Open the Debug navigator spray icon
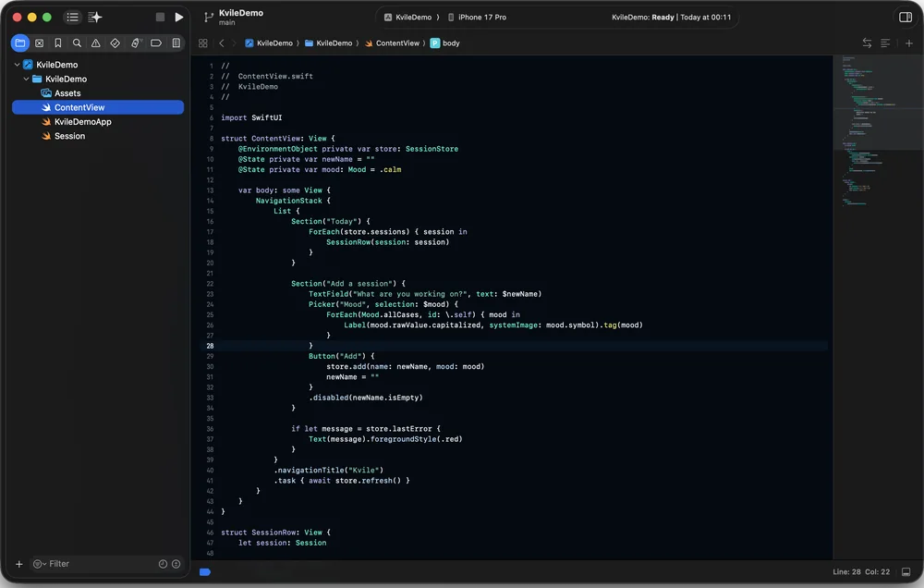The height and width of the screenshot is (588, 924). click(136, 43)
